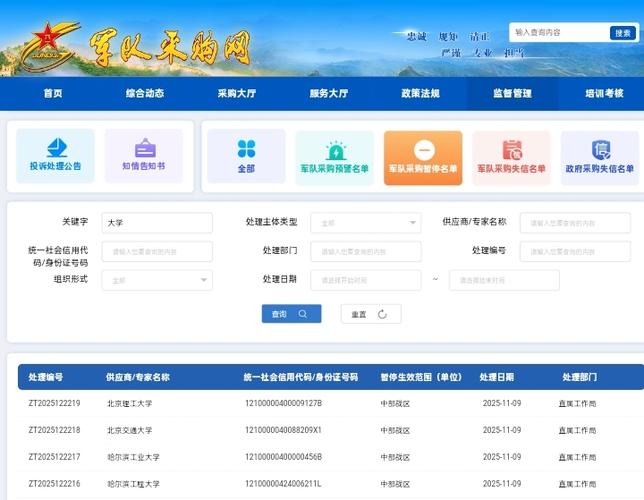Click the 查询 button
The height and width of the screenshot is (500, 644).
click(x=292, y=314)
